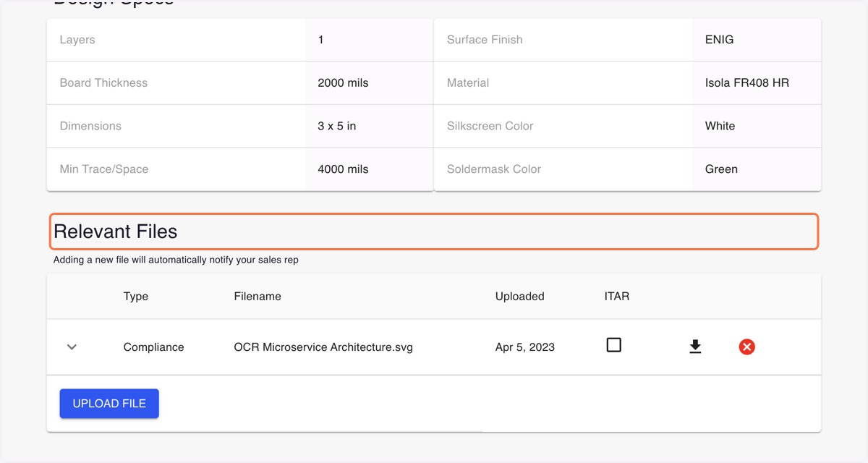Select the Isola FR408 HR material value
This screenshot has width=868, height=463.
[747, 83]
